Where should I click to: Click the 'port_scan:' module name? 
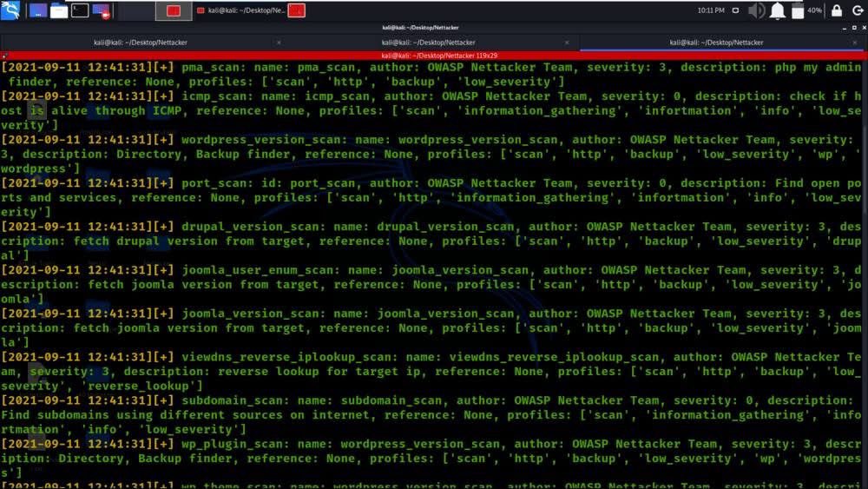click(x=218, y=183)
